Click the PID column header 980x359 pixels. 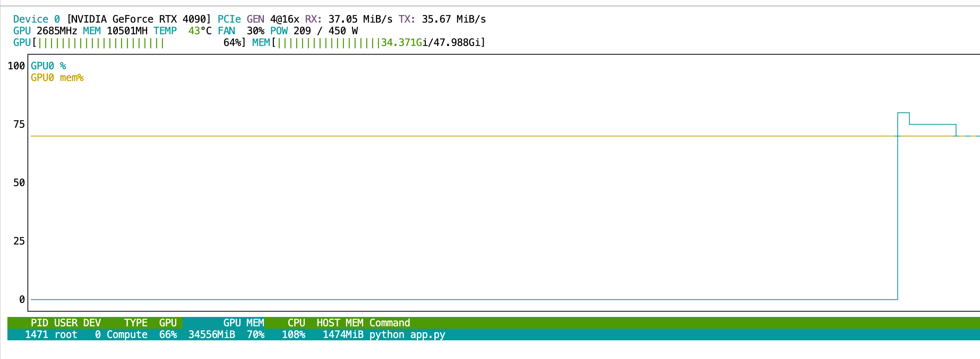(39, 323)
